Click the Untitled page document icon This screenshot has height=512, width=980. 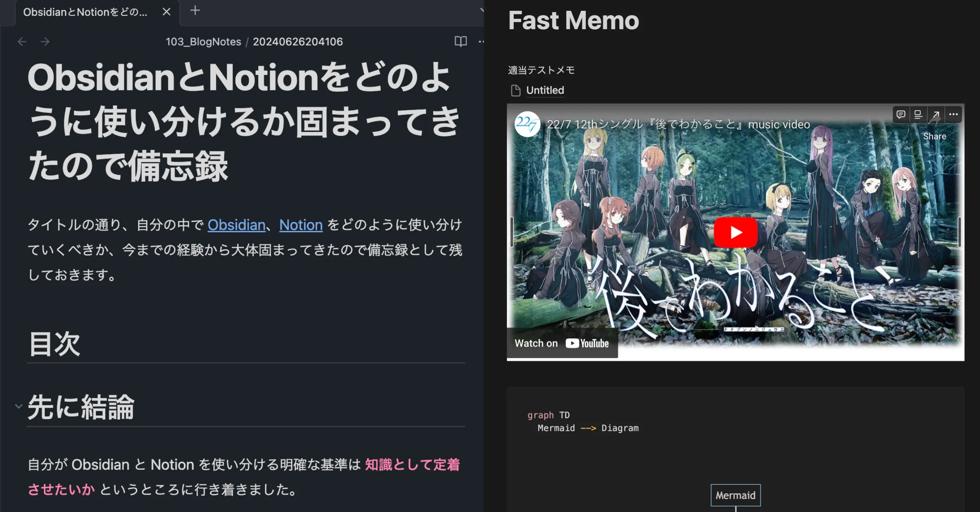pyautogui.click(x=516, y=90)
